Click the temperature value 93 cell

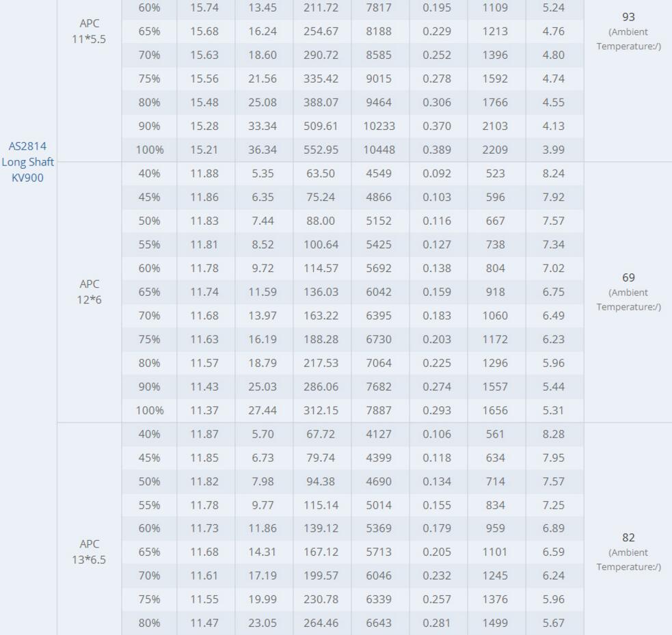point(628,17)
